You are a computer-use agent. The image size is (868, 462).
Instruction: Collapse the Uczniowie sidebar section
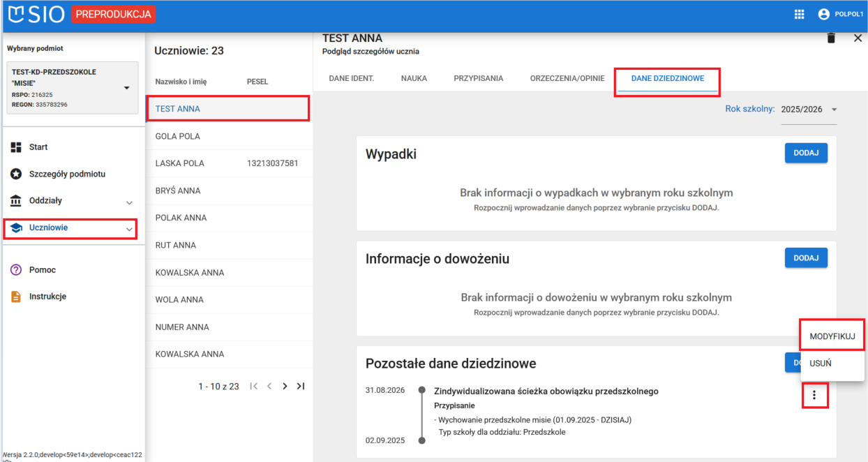pos(129,228)
